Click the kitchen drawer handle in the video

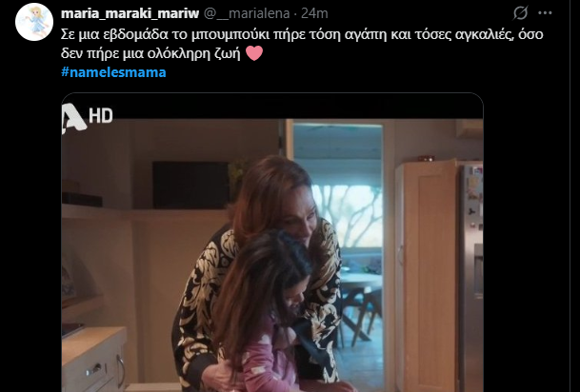click(x=94, y=369)
